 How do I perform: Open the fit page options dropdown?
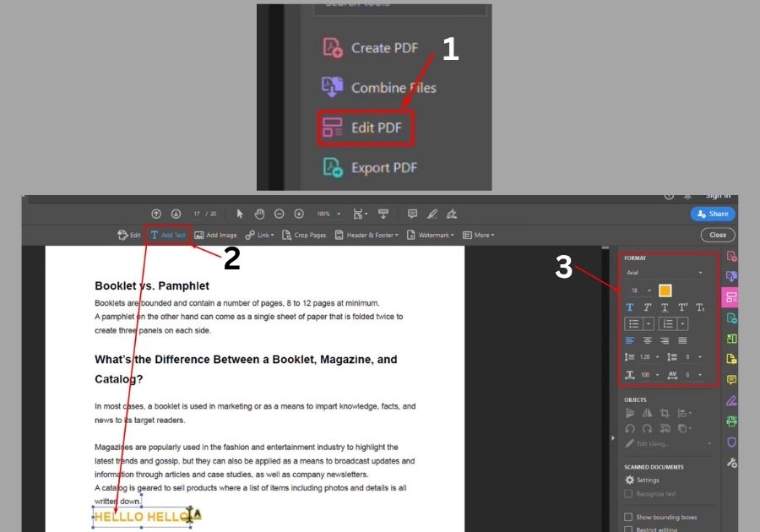pyautogui.click(x=360, y=214)
